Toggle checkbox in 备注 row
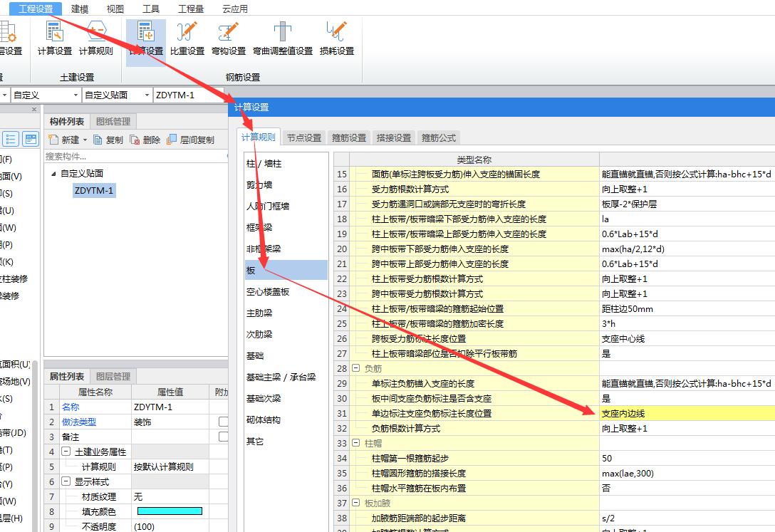The image size is (775, 532). (224, 437)
